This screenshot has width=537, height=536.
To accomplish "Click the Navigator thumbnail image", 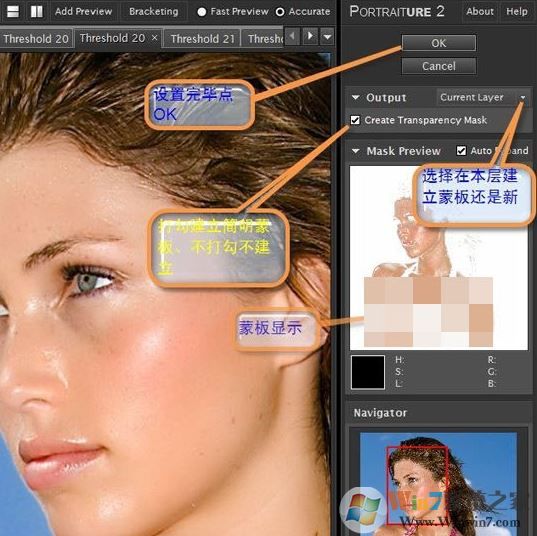I will point(438,483).
